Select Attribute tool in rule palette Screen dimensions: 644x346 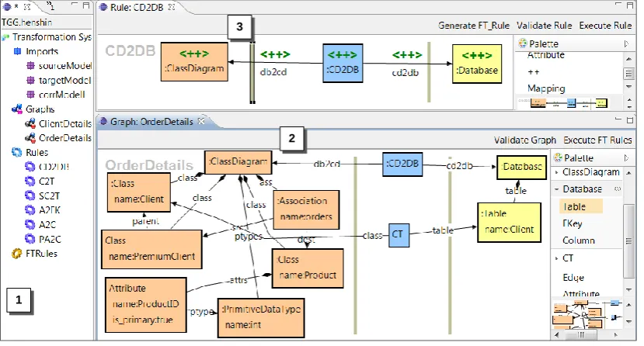coord(546,55)
